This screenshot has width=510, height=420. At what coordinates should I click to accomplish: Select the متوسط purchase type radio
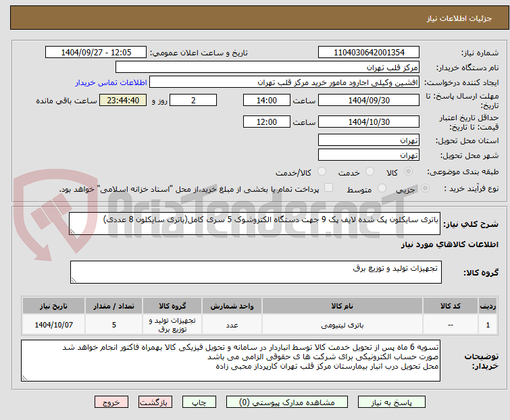coord(382,188)
